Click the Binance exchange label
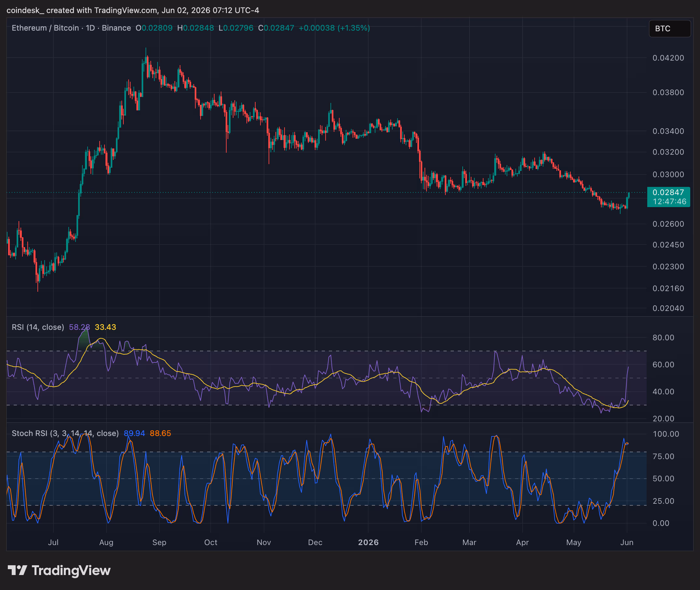Viewport: 700px width, 590px height. [x=116, y=28]
